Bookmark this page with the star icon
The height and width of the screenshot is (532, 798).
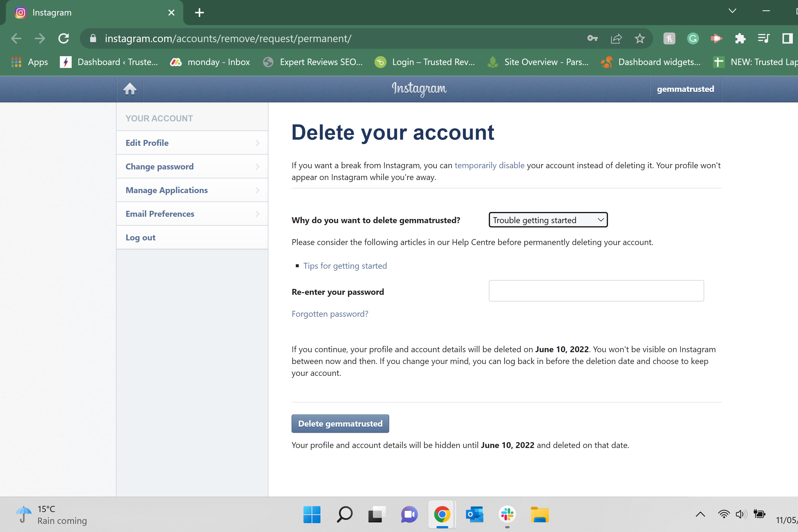point(640,38)
